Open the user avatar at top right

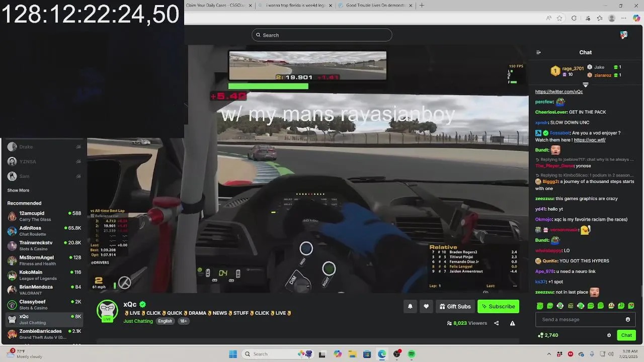624,35
